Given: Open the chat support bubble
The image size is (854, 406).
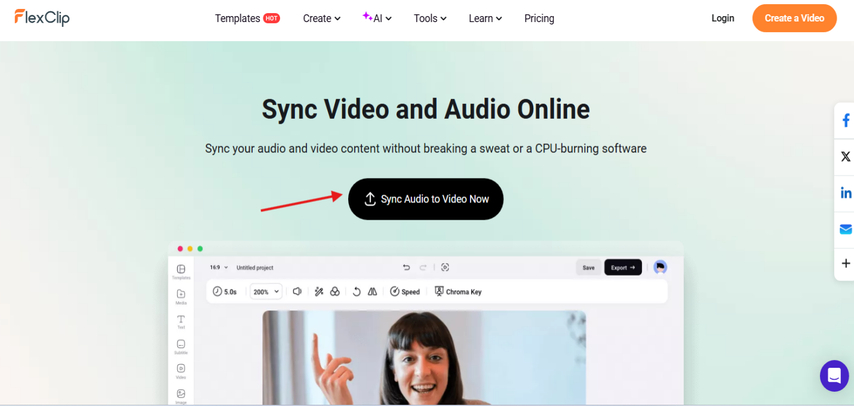Looking at the screenshot, I should tap(834, 375).
